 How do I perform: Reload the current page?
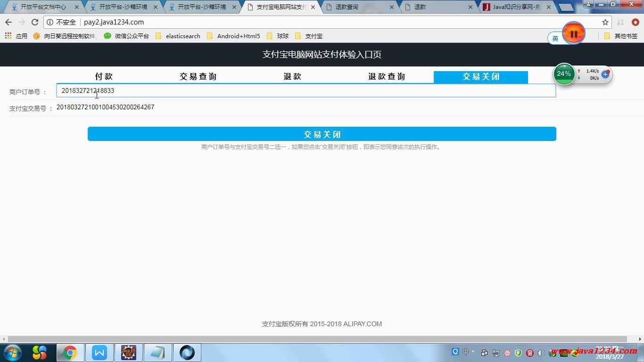[x=35, y=22]
